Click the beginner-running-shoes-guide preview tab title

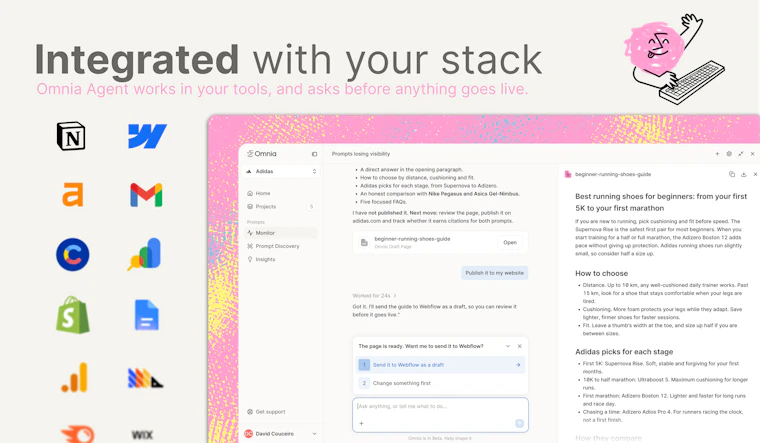(x=613, y=174)
